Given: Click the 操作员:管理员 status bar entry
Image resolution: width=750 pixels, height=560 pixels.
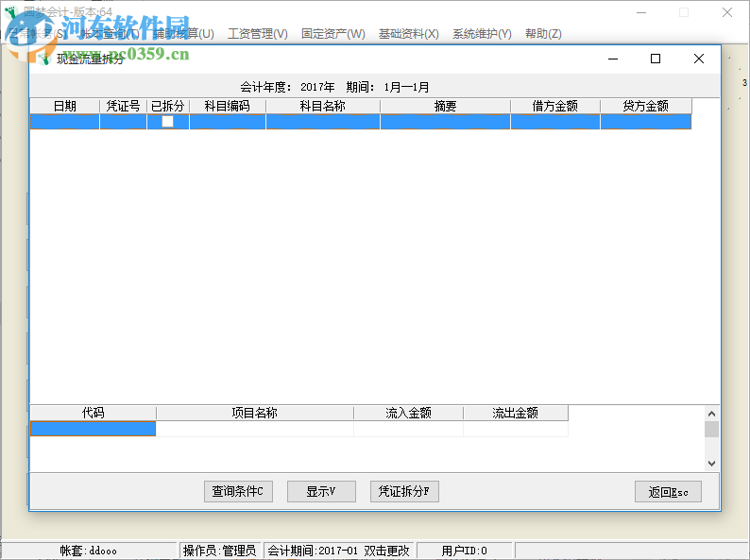Looking at the screenshot, I should [219, 551].
